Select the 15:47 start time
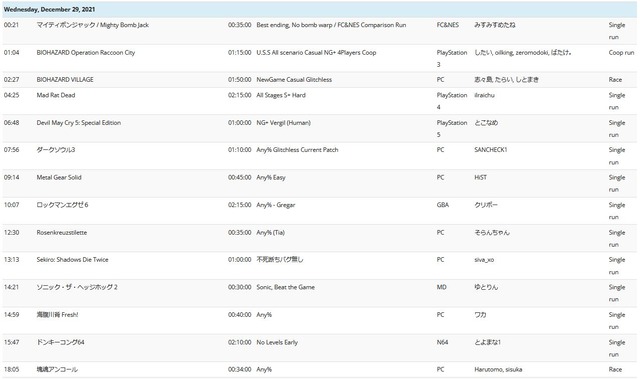The width and height of the screenshot is (640, 379). (11, 342)
